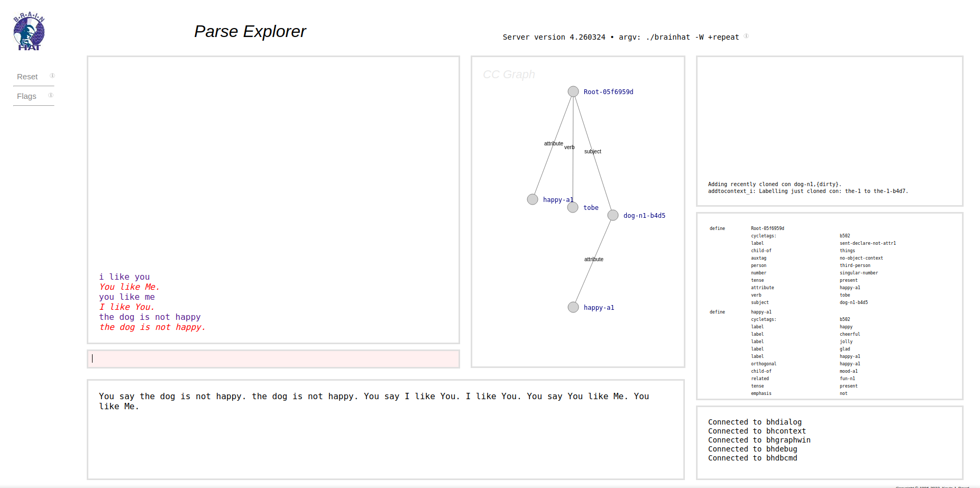The height and width of the screenshot is (488, 980).
Task: Select the happy-a1 node left of tobe
Action: click(533, 199)
